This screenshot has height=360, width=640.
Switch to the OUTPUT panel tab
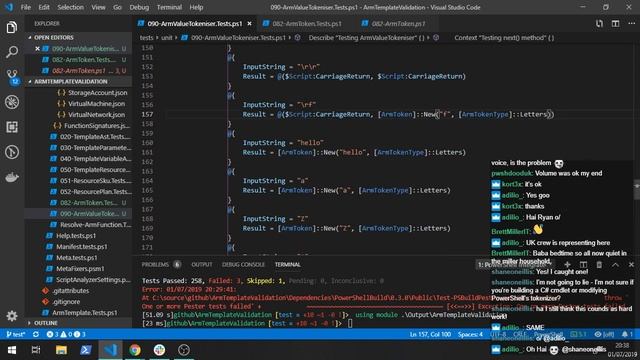(x=202, y=264)
